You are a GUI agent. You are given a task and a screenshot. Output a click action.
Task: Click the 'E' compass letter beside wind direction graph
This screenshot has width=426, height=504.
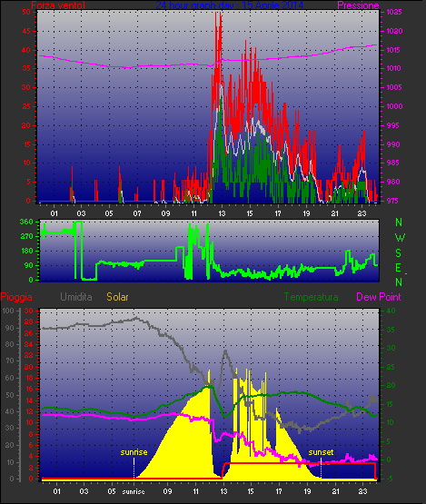pyautogui.click(x=398, y=268)
